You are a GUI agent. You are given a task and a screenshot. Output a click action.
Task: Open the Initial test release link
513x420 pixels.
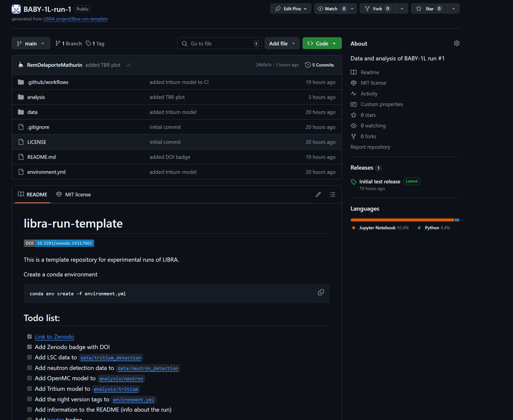[x=380, y=181]
